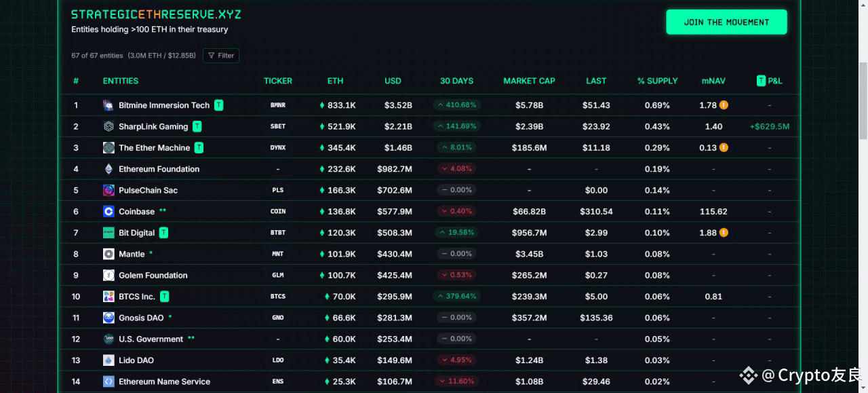Click the STRATEGICETHRESERVE.XYZ site logo
The height and width of the screenshot is (393, 868).
click(x=156, y=14)
